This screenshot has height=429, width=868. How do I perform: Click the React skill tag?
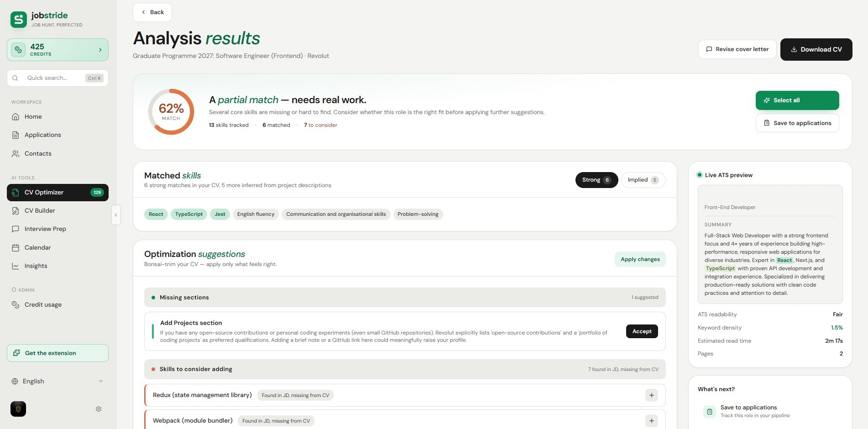tap(156, 214)
